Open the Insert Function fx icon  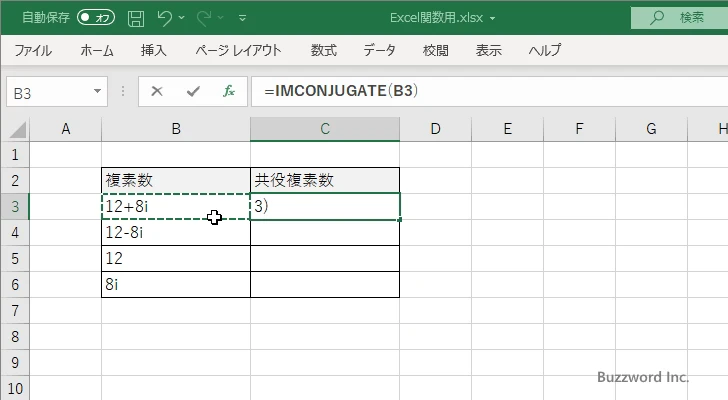[x=229, y=91]
